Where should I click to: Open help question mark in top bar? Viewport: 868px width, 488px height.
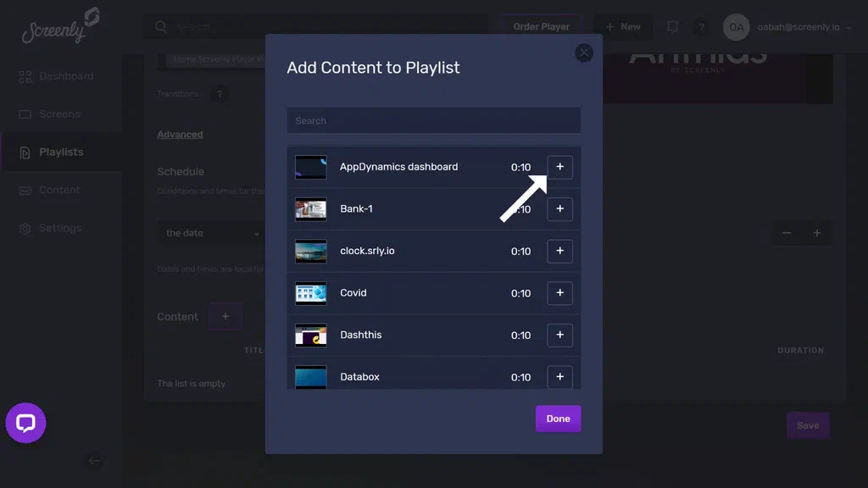click(x=701, y=26)
